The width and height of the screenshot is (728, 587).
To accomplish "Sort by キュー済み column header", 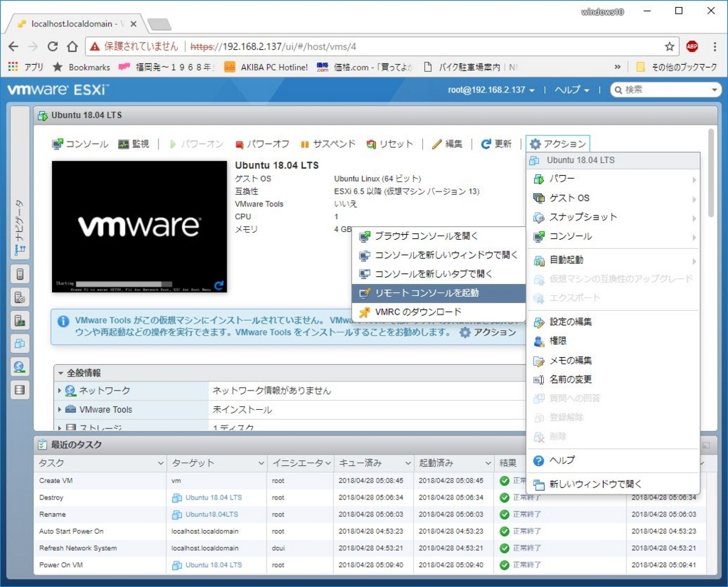I will [373, 463].
